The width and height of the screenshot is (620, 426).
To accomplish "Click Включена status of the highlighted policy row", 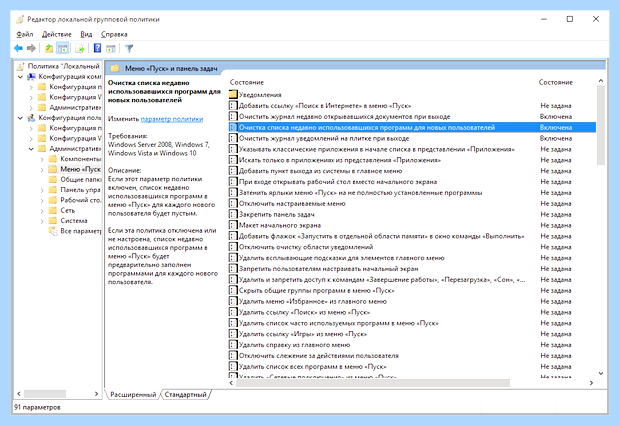I will pos(556,127).
